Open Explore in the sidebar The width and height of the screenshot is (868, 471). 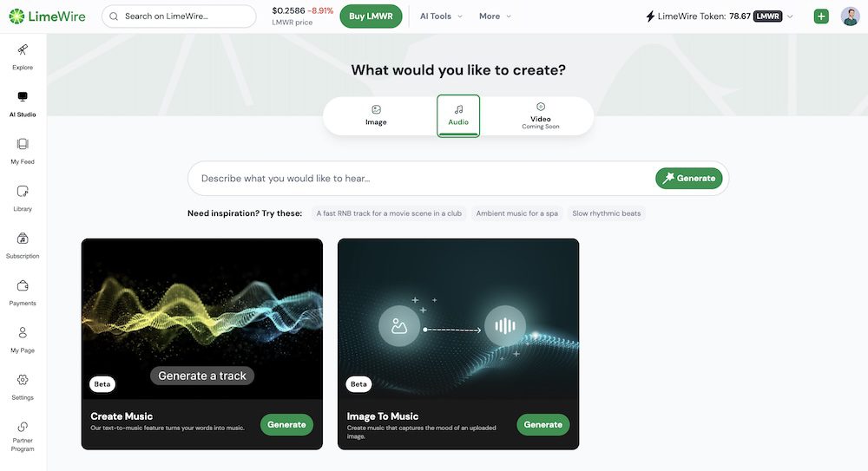[x=23, y=50]
